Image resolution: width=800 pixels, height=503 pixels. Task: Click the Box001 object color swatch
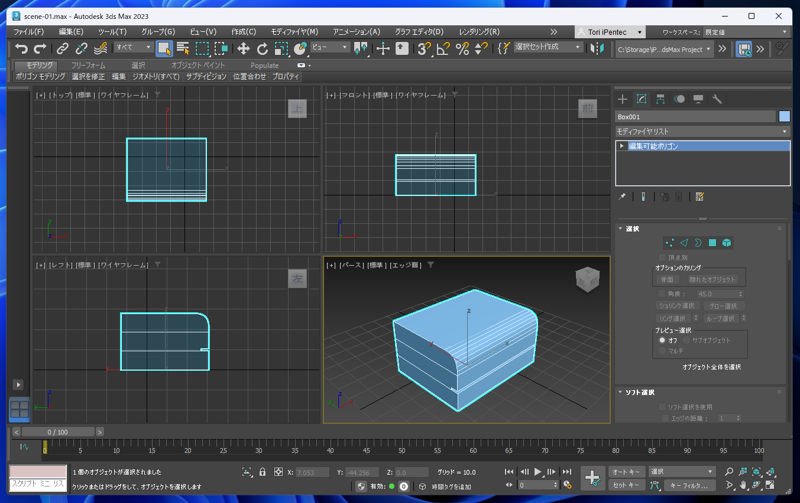pos(784,117)
